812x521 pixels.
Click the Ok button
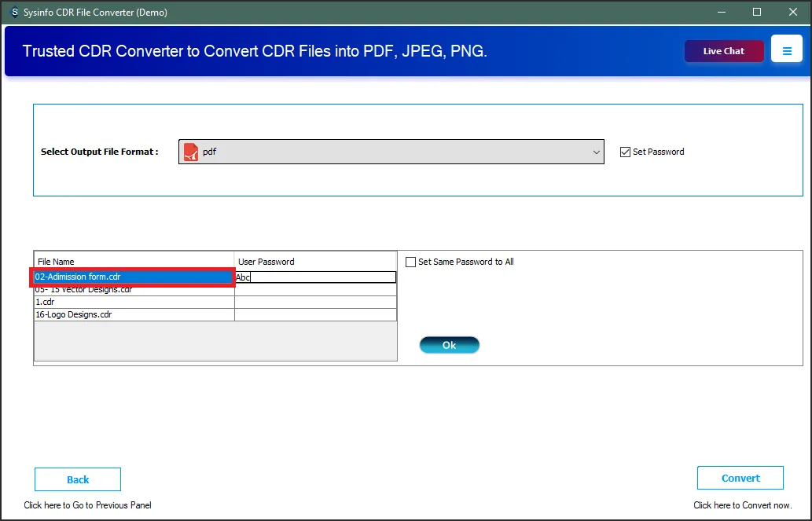449,346
